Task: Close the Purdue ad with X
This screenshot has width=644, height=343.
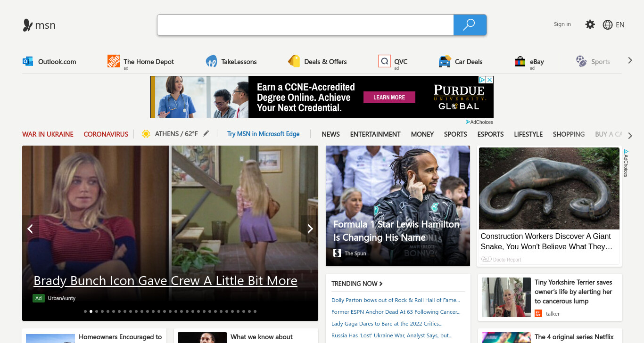Action: click(x=490, y=80)
